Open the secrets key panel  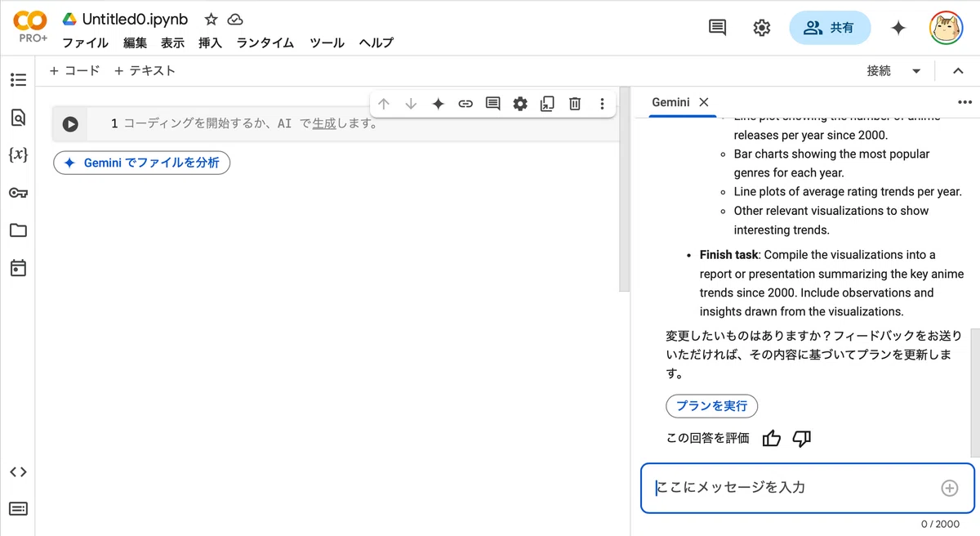pyautogui.click(x=18, y=193)
